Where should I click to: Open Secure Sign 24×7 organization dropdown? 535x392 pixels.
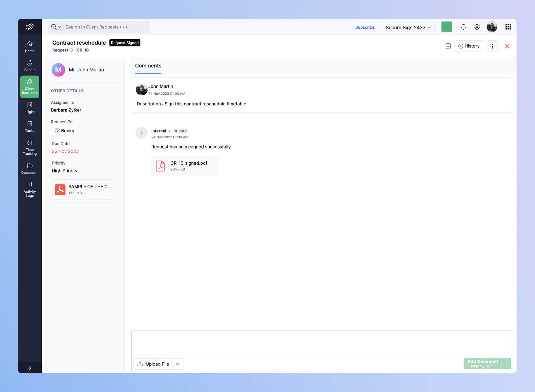(x=408, y=27)
